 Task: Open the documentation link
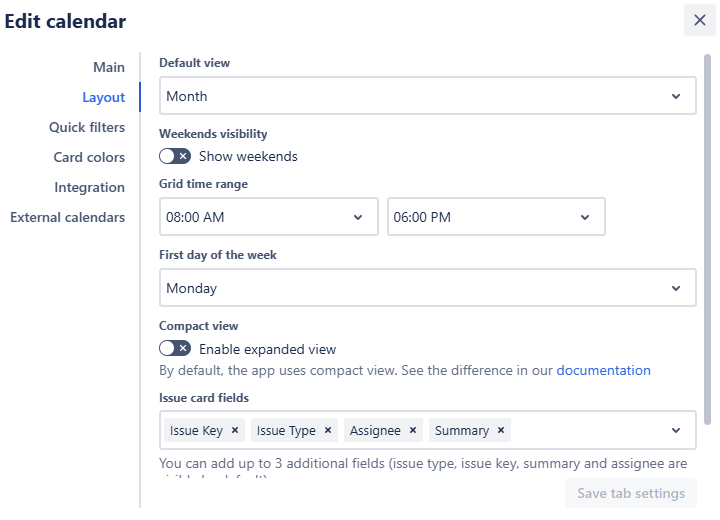coord(603,370)
